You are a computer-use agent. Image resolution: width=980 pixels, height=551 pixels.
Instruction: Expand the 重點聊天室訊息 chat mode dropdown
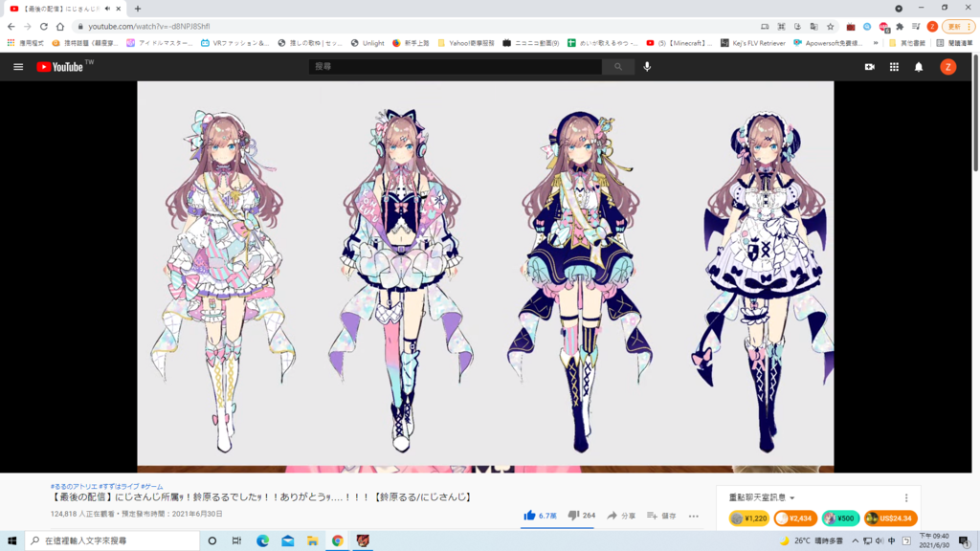[762, 497]
